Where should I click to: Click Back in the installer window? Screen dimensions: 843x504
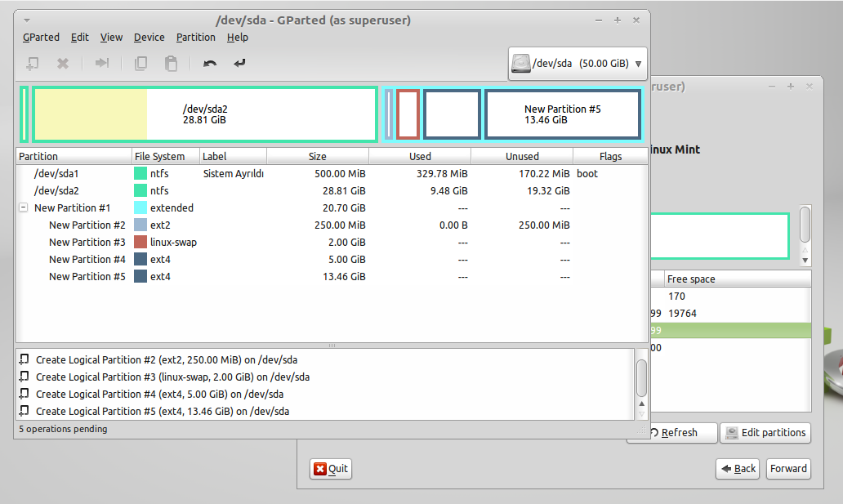pyautogui.click(x=738, y=469)
